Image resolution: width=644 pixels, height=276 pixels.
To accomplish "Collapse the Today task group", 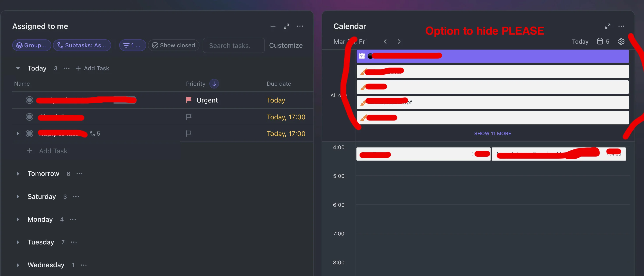I will 18,68.
